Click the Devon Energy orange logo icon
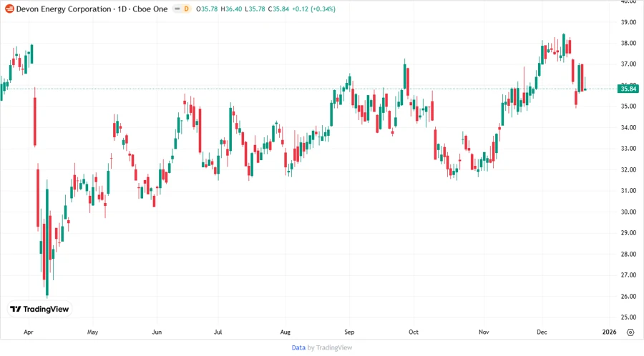Viewport: 644px width, 356px height. pos(9,9)
